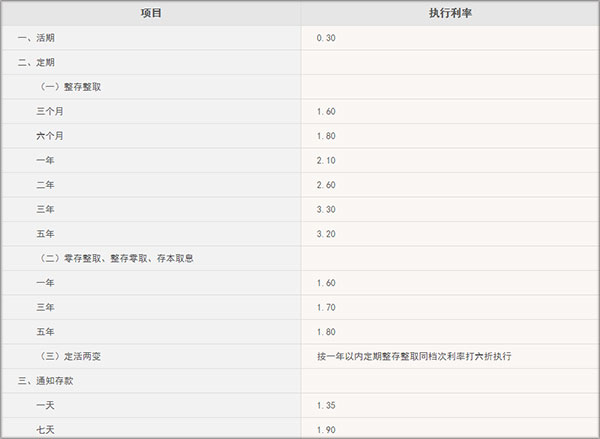Image resolution: width=600 pixels, height=439 pixels.
Task: Select the 2.10 rate cell
Action: pyautogui.click(x=325, y=160)
